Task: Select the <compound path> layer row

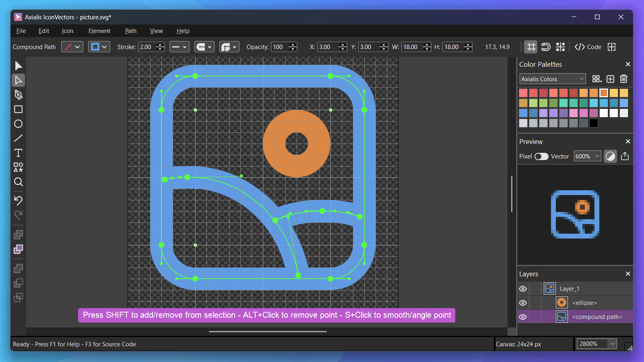Action: pos(575,317)
